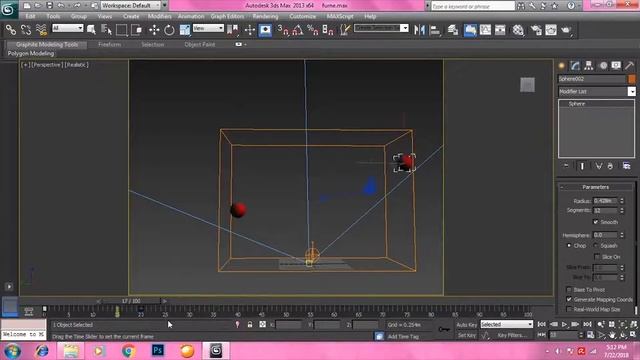Switch to Freeform ribbon tab
The width and height of the screenshot is (640, 360).
click(109, 44)
